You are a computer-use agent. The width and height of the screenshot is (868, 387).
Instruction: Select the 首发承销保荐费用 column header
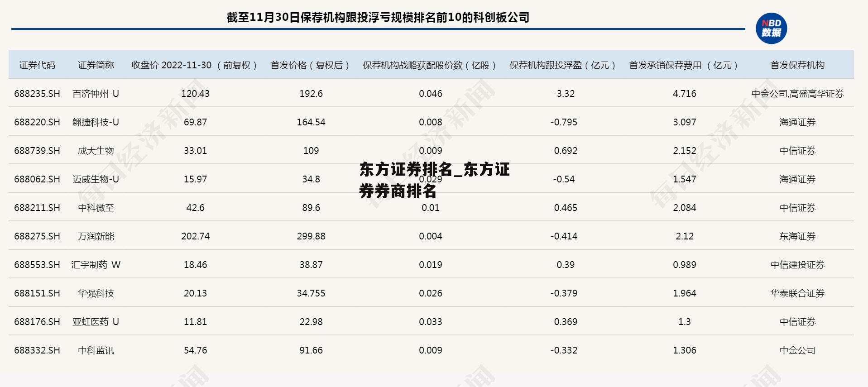pos(684,65)
